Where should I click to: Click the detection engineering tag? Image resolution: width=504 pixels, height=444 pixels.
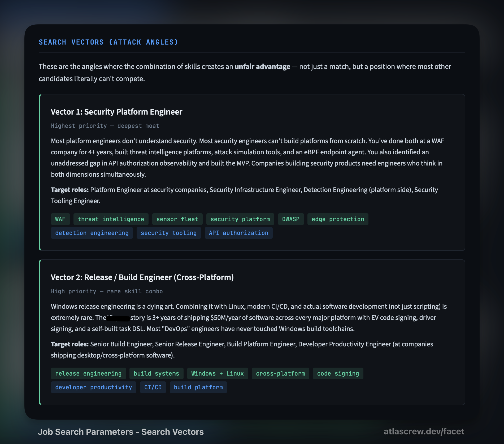point(92,233)
